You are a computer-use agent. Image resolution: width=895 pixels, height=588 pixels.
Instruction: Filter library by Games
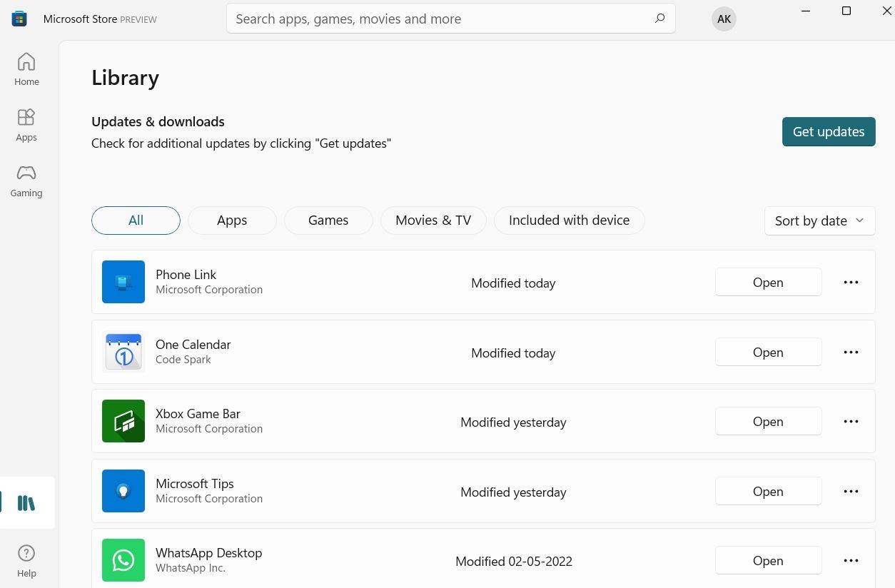point(328,220)
